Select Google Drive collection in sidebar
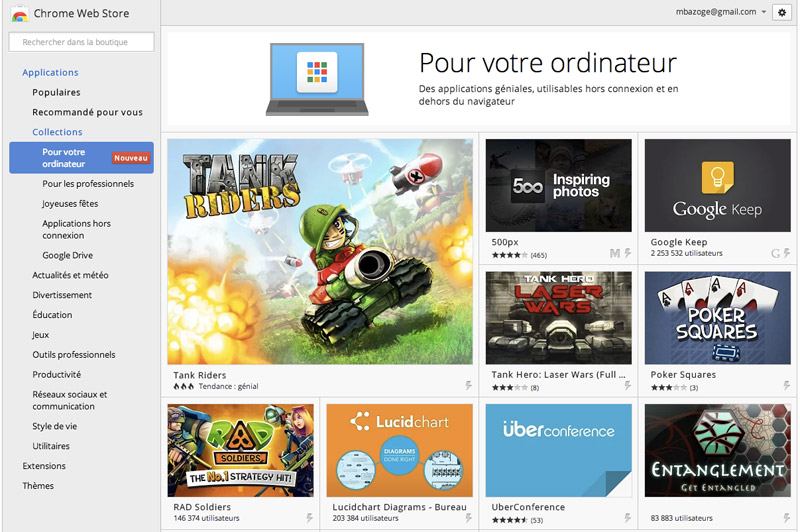Screen dimensions: 800x532 (67, 255)
